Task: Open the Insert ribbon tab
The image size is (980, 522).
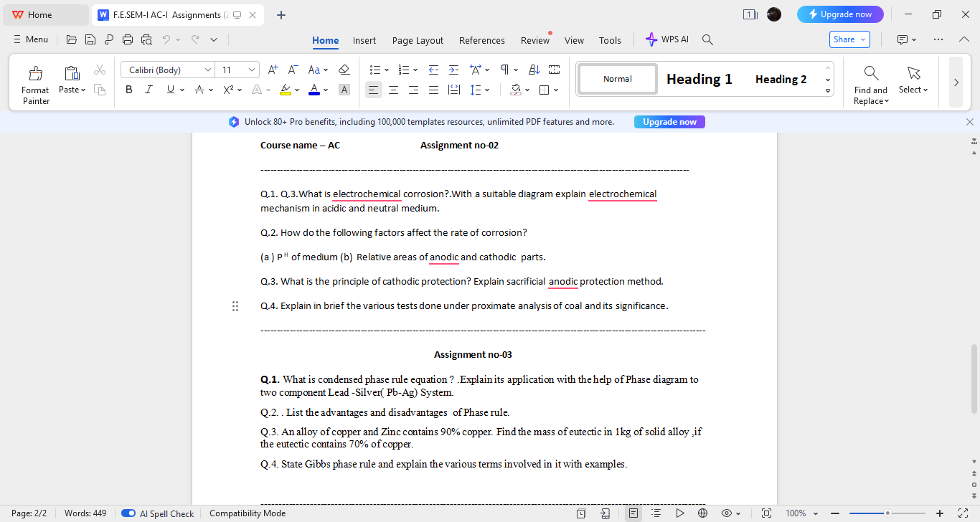Action: point(364,40)
